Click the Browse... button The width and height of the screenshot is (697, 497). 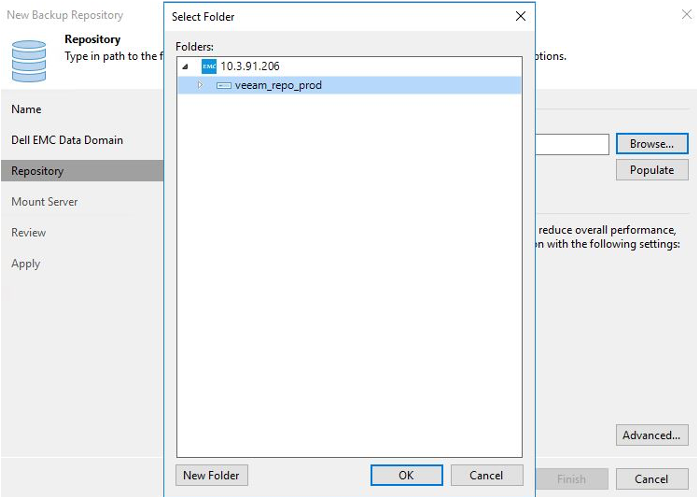point(651,144)
